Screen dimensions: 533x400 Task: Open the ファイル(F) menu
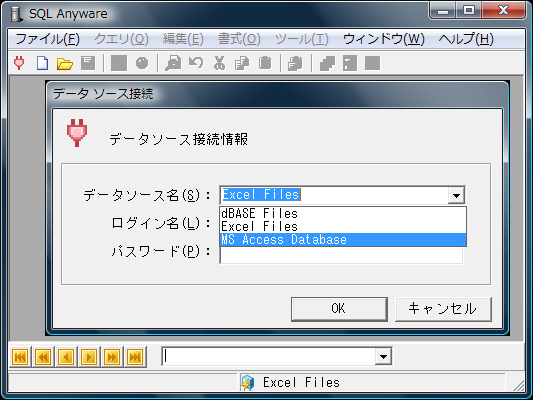(x=48, y=39)
